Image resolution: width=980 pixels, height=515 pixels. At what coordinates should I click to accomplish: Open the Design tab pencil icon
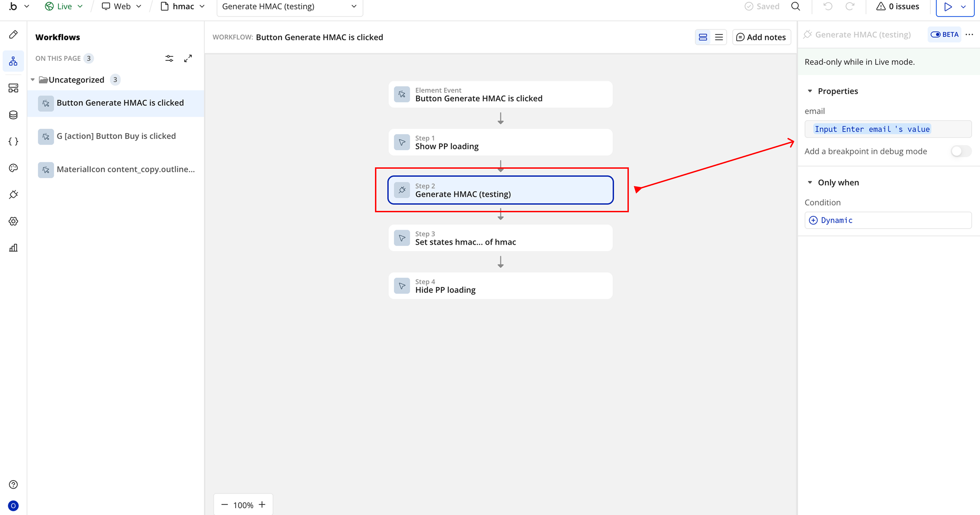point(13,35)
